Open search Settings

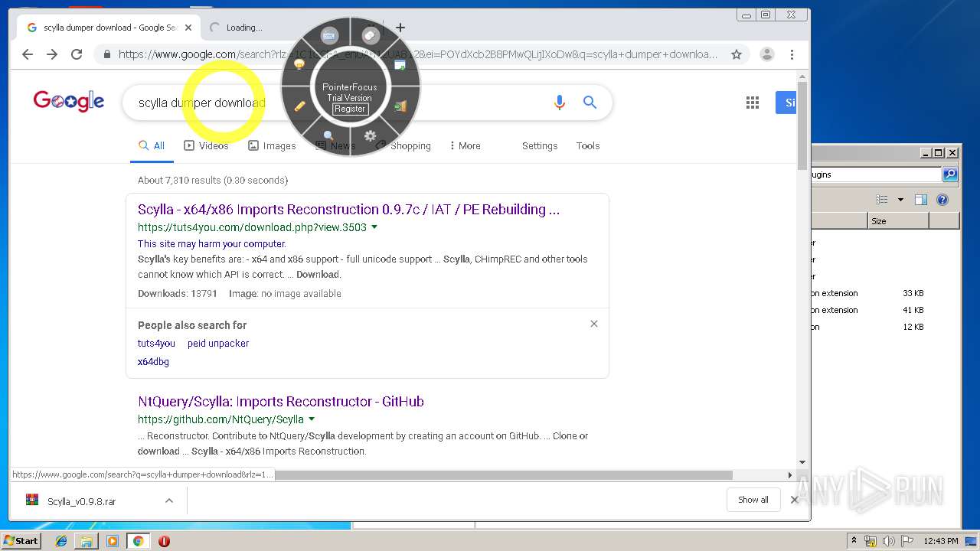540,145
